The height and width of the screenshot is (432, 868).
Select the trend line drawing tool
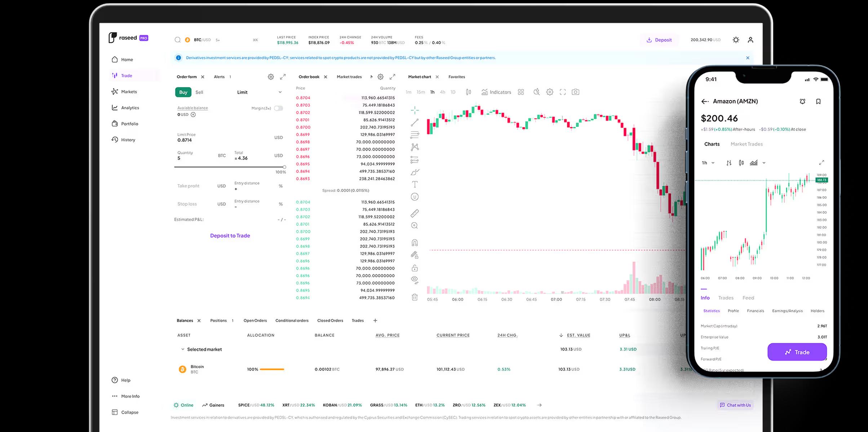(x=415, y=123)
